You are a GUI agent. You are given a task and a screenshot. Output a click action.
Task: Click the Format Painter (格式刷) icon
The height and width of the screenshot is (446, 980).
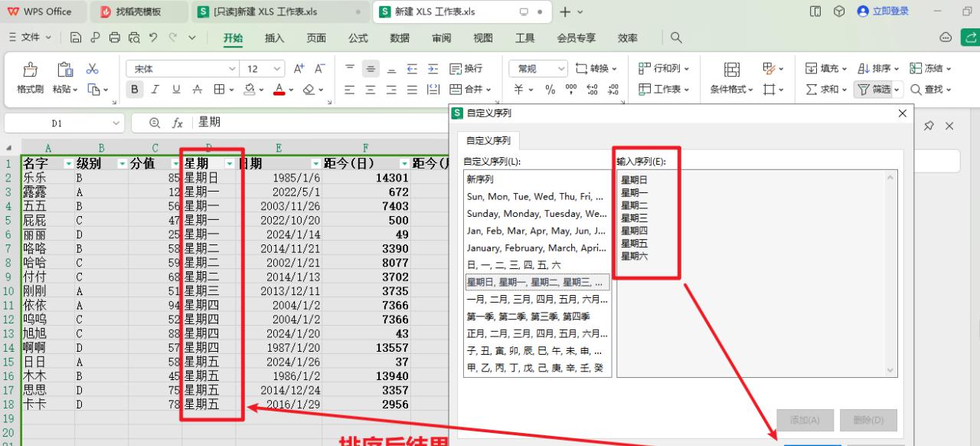30,69
